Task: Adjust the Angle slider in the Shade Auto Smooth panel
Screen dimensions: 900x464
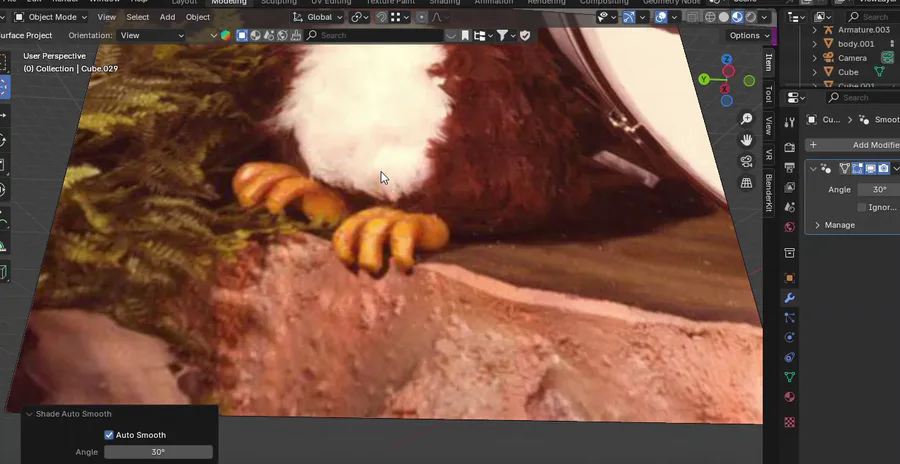Action: [x=158, y=452]
